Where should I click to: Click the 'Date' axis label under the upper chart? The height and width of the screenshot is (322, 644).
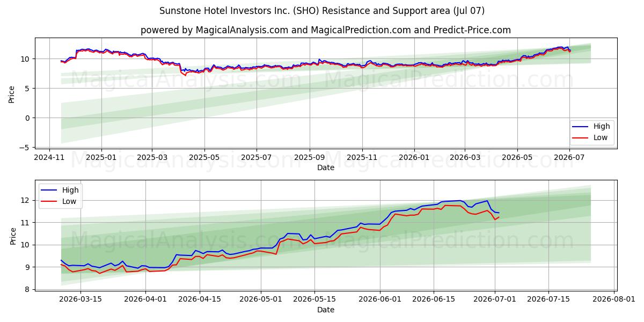[326, 167]
